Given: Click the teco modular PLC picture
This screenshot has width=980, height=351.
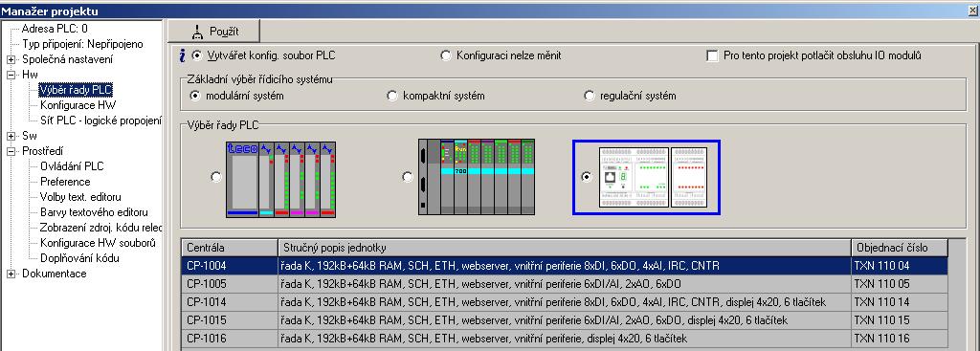Looking at the screenshot, I should (x=280, y=179).
